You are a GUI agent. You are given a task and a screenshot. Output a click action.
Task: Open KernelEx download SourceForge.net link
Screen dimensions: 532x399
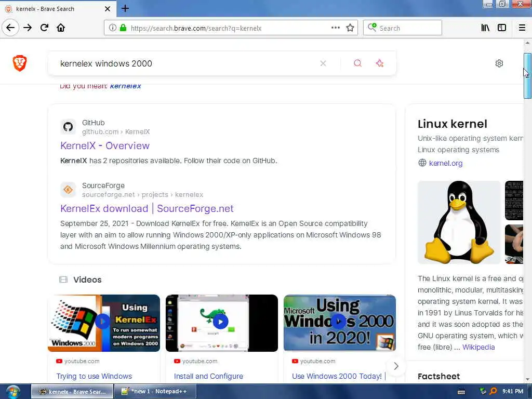[147, 208]
